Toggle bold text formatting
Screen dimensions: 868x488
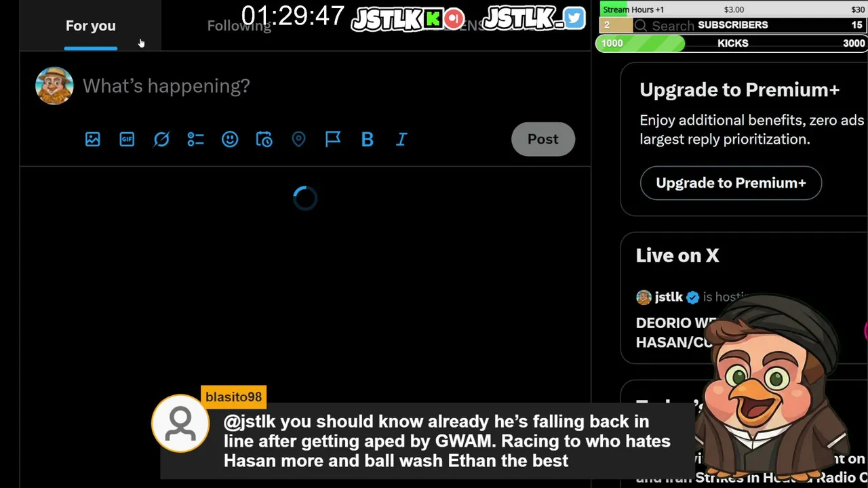pos(368,139)
